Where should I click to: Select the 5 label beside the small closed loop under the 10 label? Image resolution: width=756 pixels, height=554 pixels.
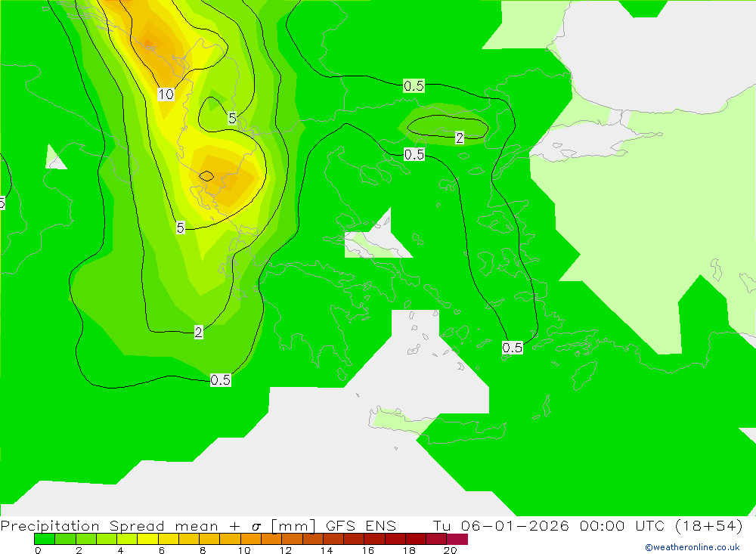232,118
